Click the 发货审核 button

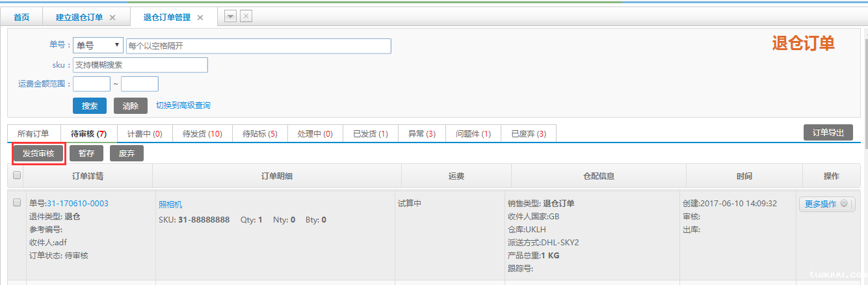point(38,154)
